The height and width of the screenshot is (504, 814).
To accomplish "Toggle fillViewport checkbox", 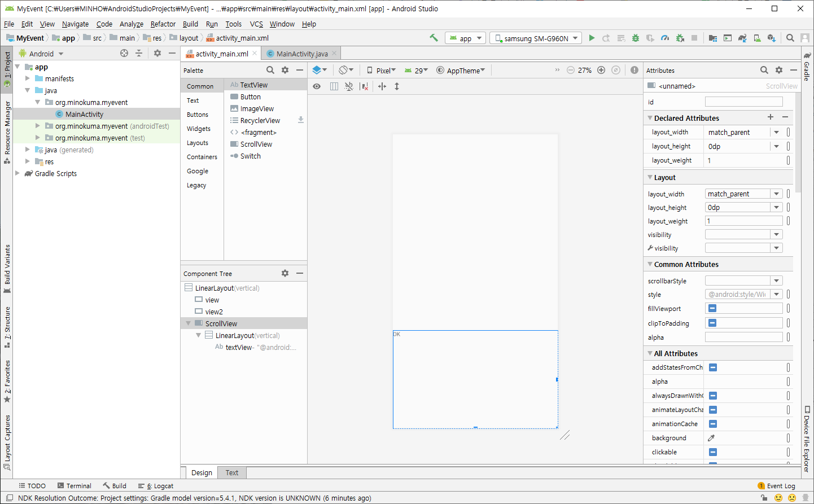I will pos(712,308).
